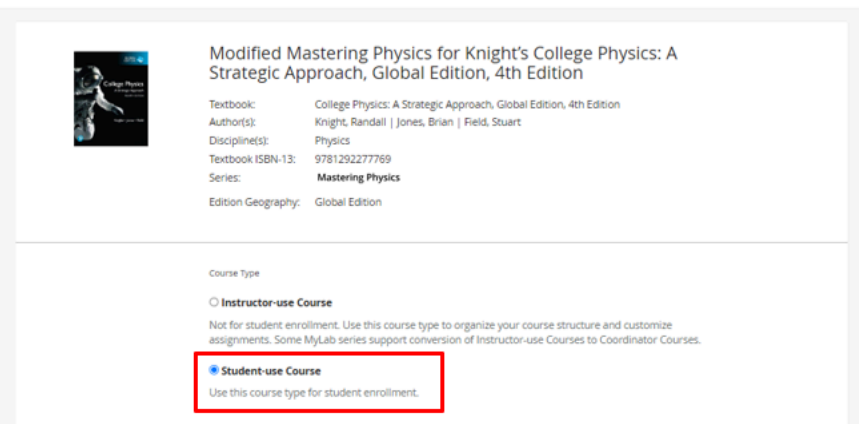
Task: Click the Global Edition geography value
Action: [x=347, y=202]
